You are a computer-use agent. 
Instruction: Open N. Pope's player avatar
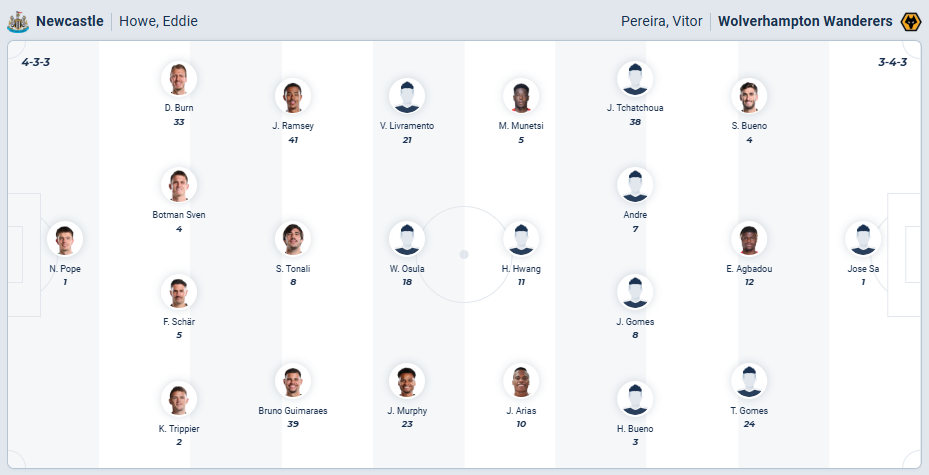pyautogui.click(x=65, y=239)
